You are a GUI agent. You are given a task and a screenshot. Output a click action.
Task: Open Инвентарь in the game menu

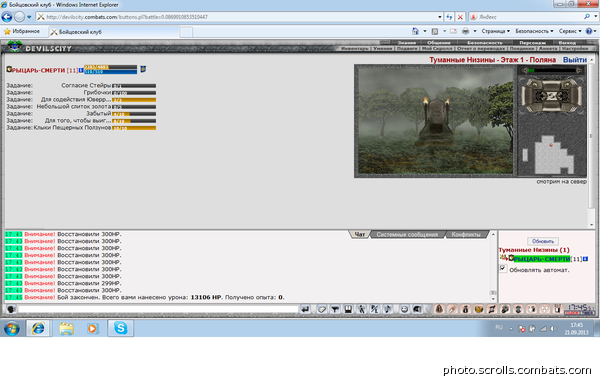coord(355,49)
